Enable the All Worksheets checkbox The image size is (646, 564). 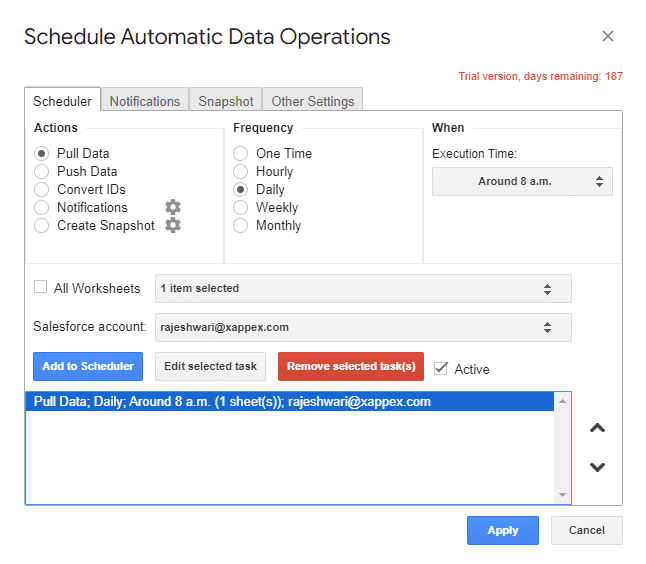(x=41, y=287)
